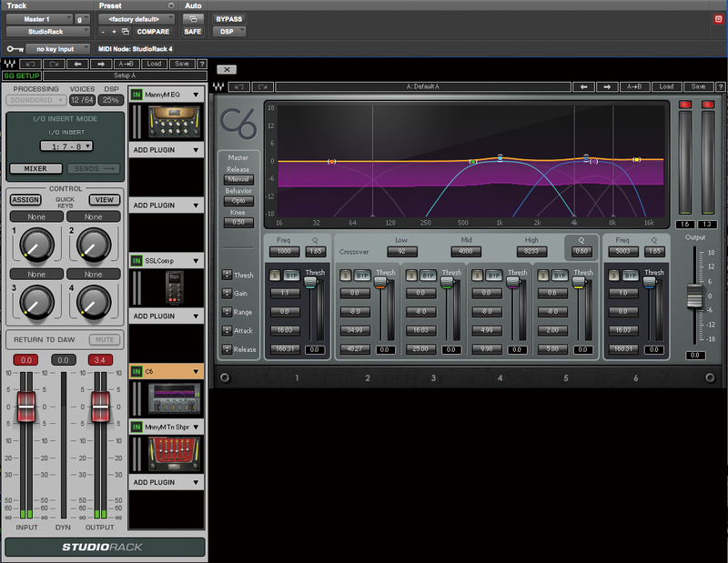
Task: Click the Gain stepper arrows in master section
Action: coord(227,294)
